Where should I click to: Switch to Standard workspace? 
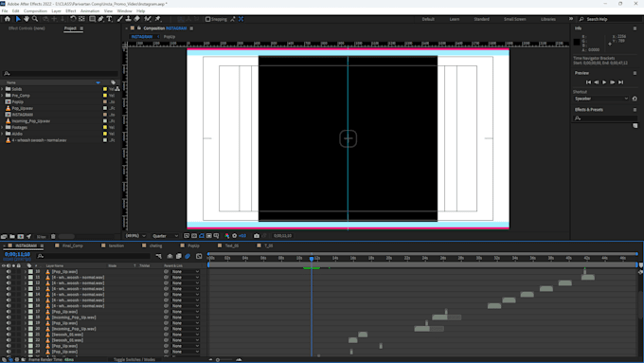(481, 19)
